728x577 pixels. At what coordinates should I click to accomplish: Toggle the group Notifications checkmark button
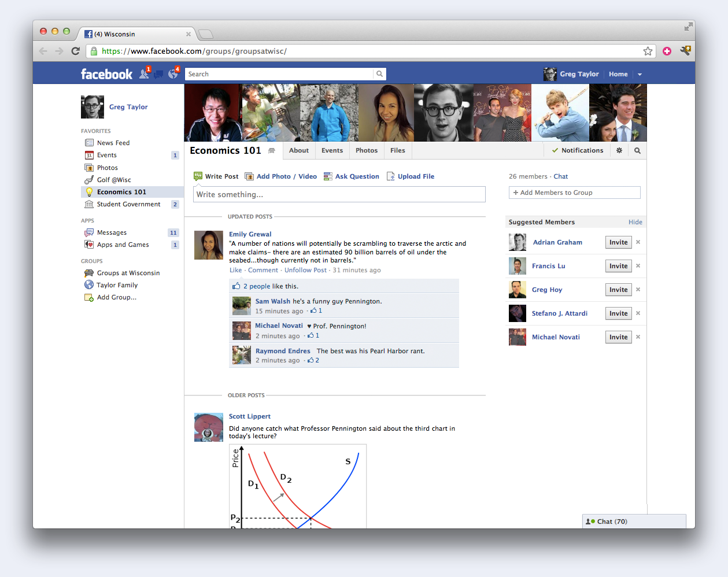pyautogui.click(x=578, y=150)
